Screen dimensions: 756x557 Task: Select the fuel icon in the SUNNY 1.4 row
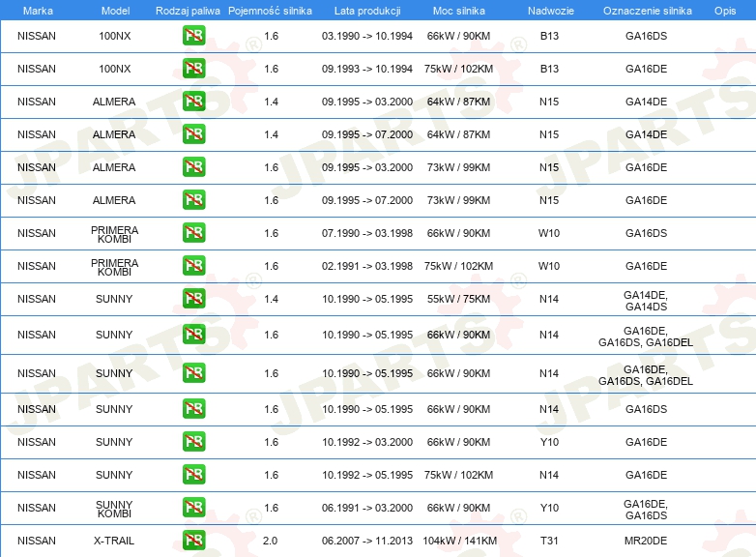[193, 298]
